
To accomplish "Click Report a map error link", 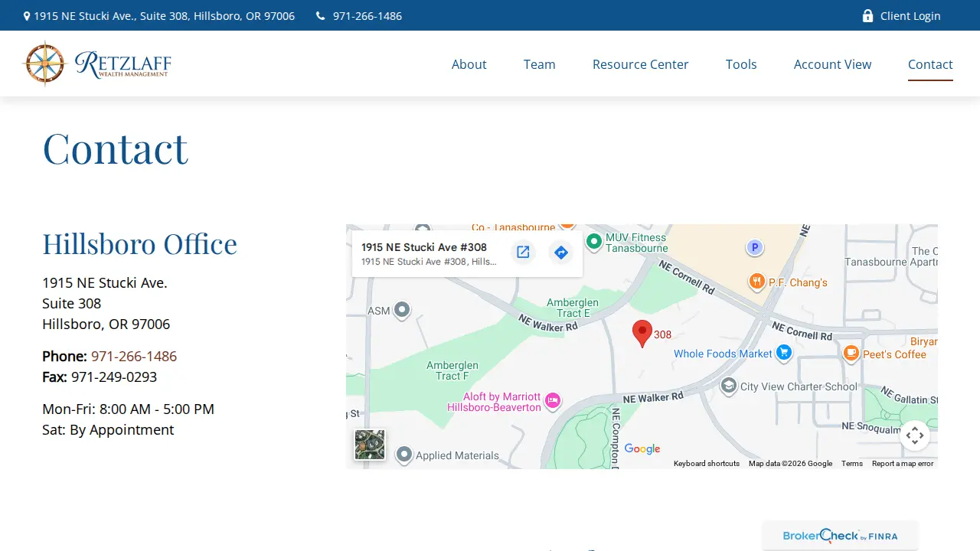I will coord(903,464).
